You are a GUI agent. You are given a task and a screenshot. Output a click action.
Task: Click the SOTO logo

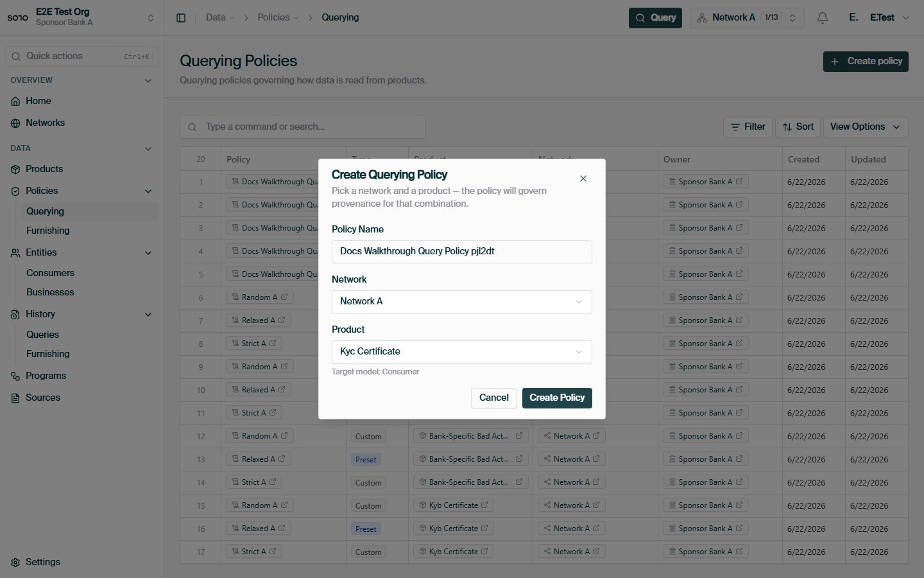18,17
